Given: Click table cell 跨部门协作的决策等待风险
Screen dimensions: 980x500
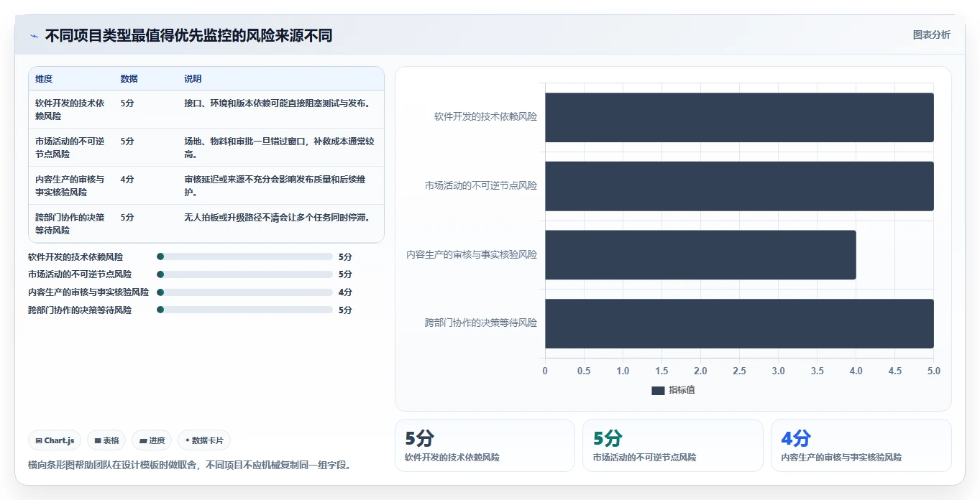Looking at the screenshot, I should [70, 223].
